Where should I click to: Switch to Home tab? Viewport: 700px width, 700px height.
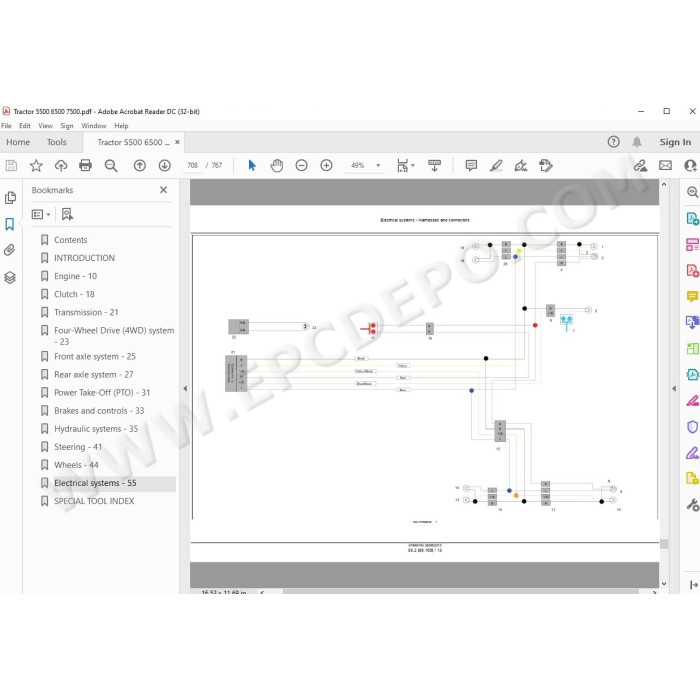click(x=18, y=142)
